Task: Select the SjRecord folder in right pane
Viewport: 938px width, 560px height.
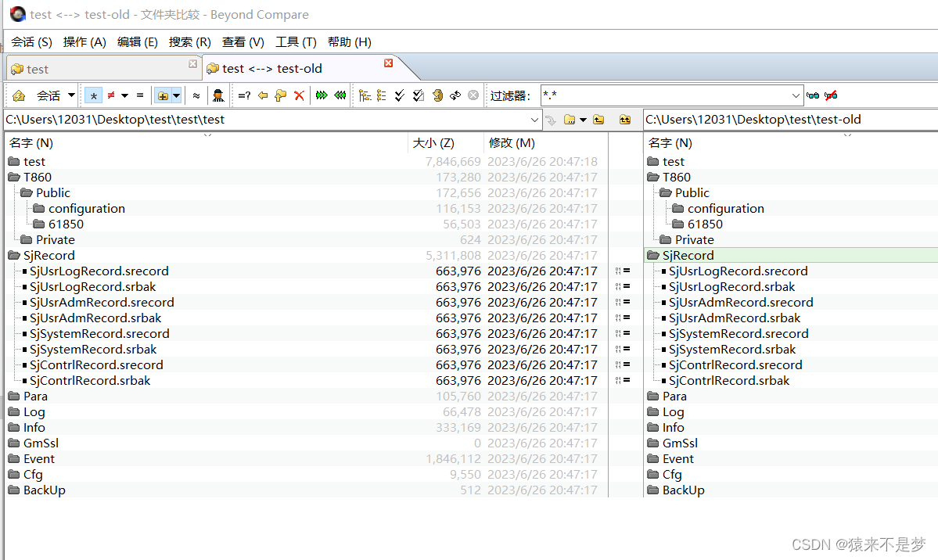Action: tap(687, 255)
